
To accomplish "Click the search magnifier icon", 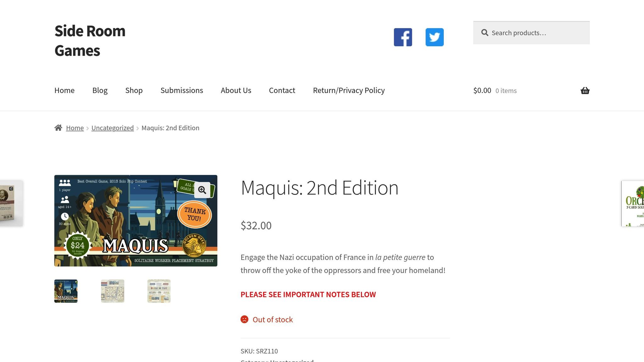I will tap(485, 33).
